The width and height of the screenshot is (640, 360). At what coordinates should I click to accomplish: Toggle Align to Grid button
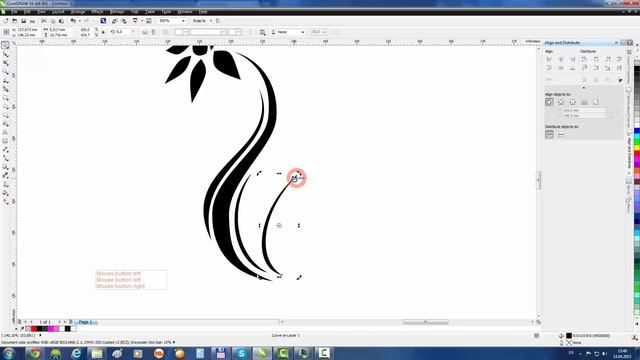[584, 102]
